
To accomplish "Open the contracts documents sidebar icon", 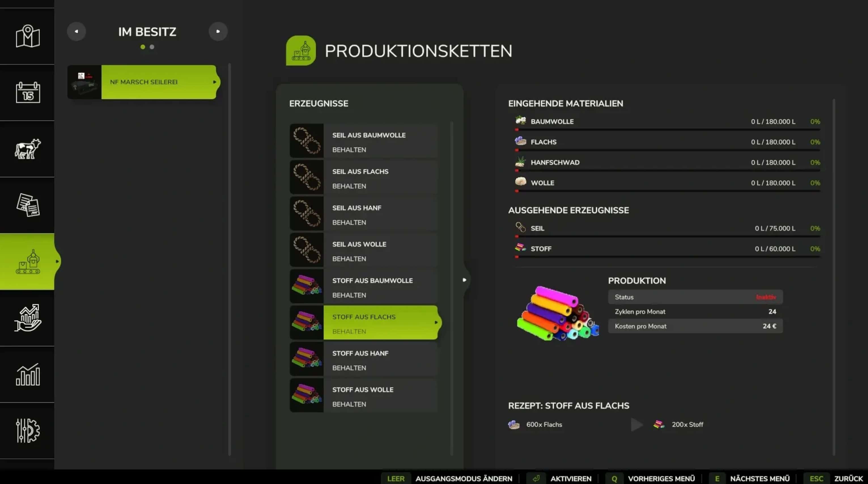I will click(28, 205).
